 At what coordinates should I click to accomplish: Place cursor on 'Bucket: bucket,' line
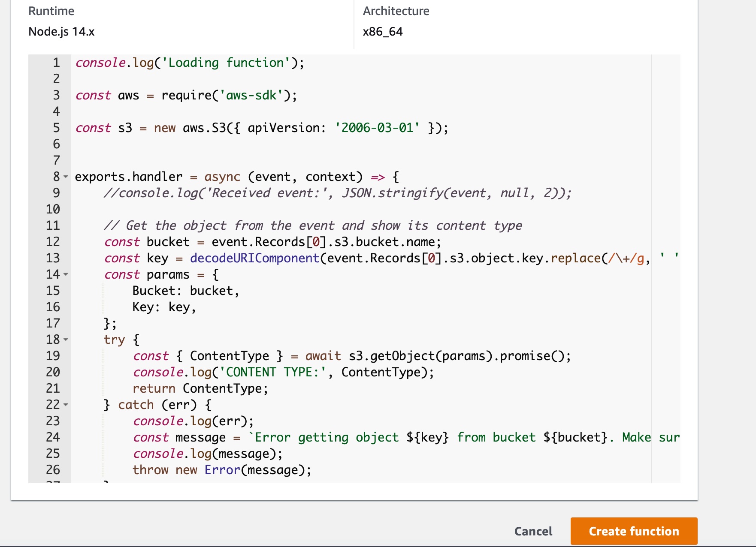click(x=185, y=291)
